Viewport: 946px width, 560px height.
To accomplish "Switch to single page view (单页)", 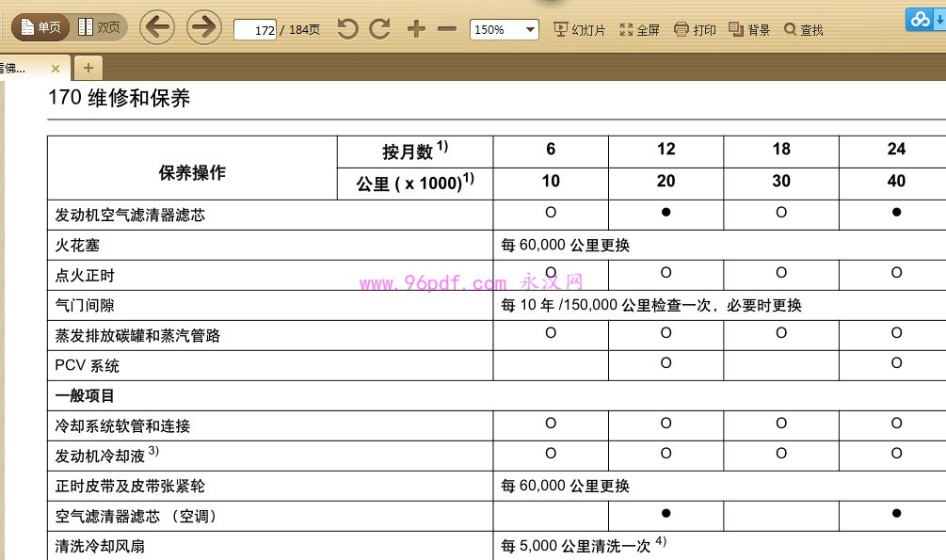I will click(x=41, y=28).
